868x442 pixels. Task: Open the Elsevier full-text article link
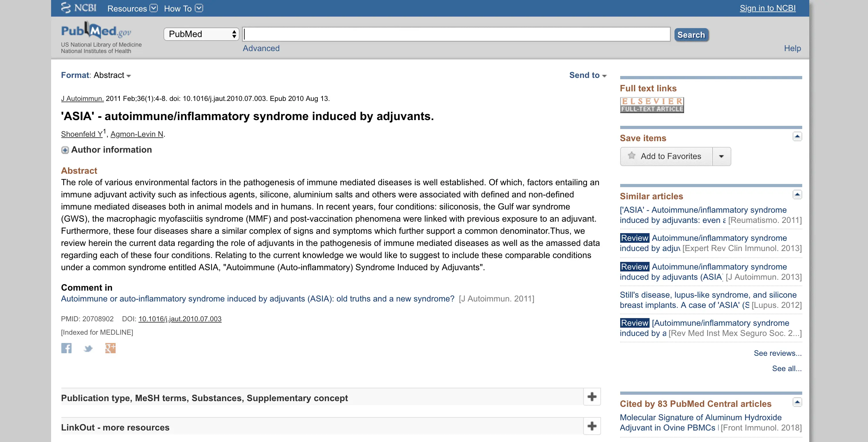(652, 105)
